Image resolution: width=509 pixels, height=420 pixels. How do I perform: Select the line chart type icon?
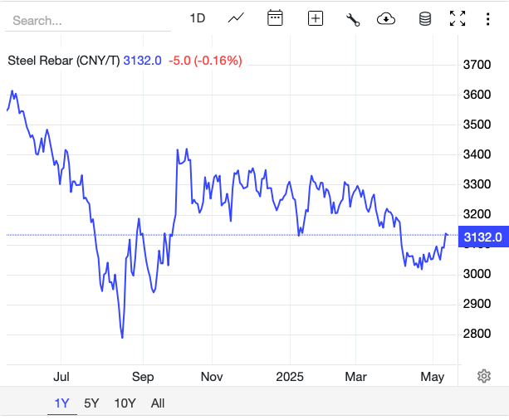(x=237, y=18)
